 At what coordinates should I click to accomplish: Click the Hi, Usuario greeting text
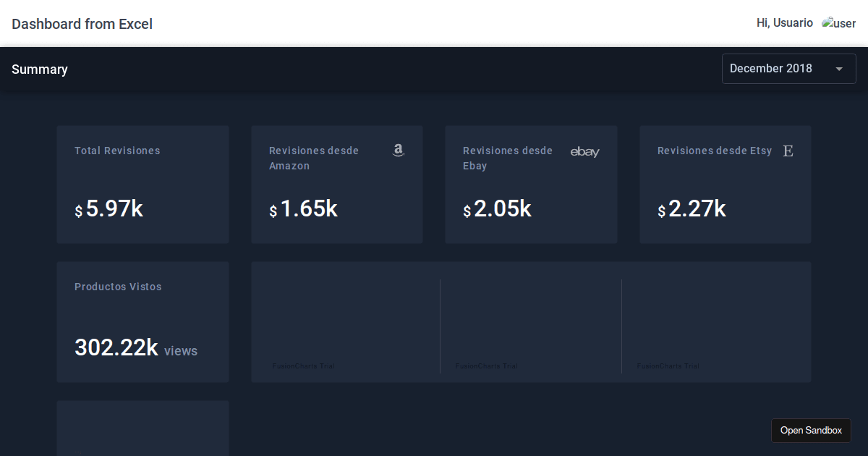click(x=784, y=22)
